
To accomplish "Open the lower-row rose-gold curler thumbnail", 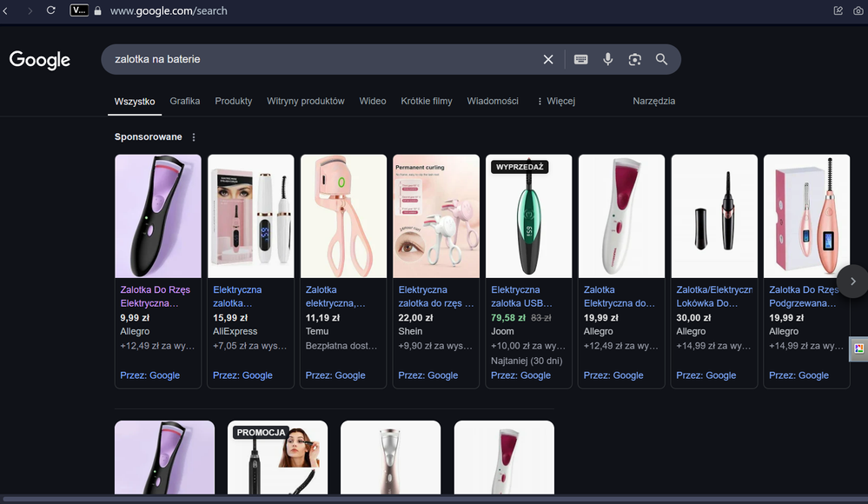I will pyautogui.click(x=391, y=457).
